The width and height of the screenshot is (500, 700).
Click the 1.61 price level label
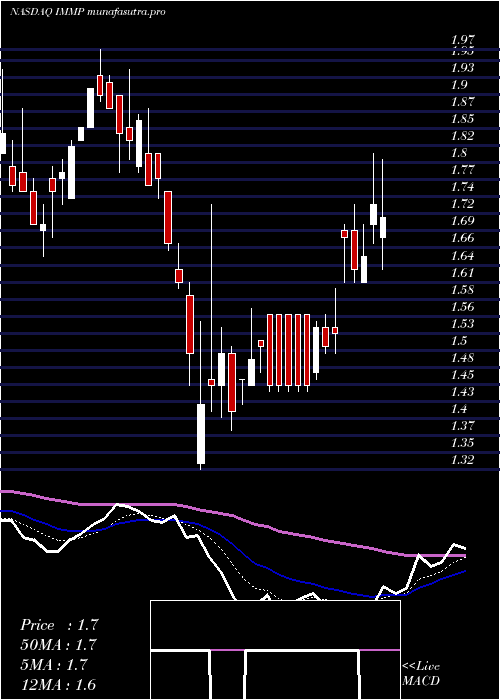click(462, 273)
